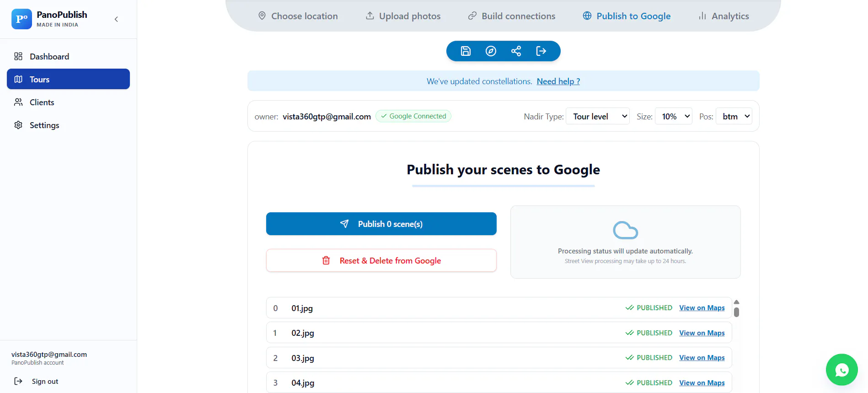The height and width of the screenshot is (393, 868).
Task: Open the Size dropdown showing 10%
Action: [674, 116]
